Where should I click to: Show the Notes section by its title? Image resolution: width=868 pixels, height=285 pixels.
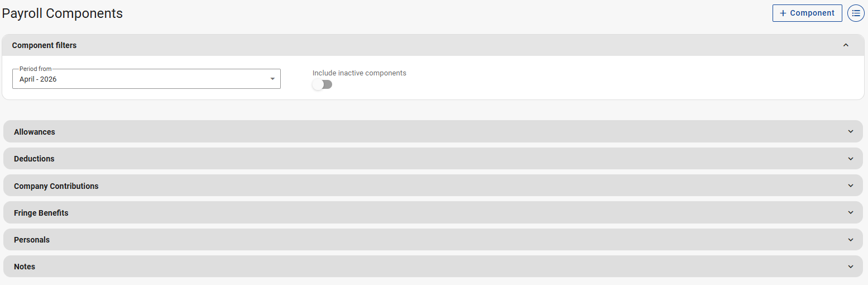(25, 267)
